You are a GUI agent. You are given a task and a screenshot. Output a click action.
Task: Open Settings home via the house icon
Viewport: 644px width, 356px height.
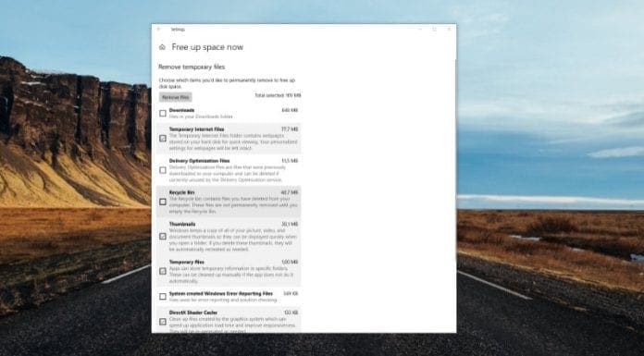click(x=162, y=47)
